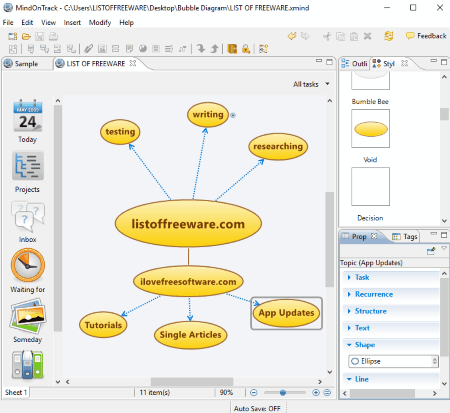Screen dimensions: 450x413
Task: Switch to the Sample tab
Action: (26, 64)
